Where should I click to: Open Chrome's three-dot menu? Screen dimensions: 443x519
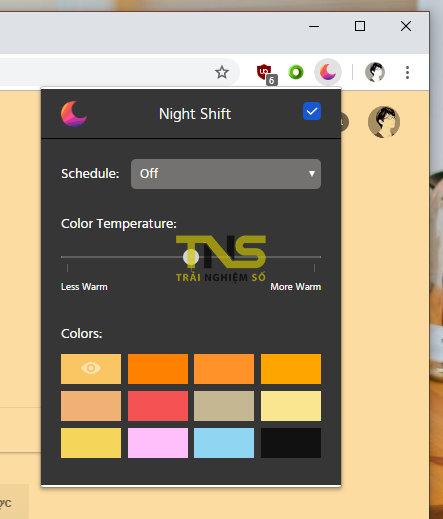[407, 72]
